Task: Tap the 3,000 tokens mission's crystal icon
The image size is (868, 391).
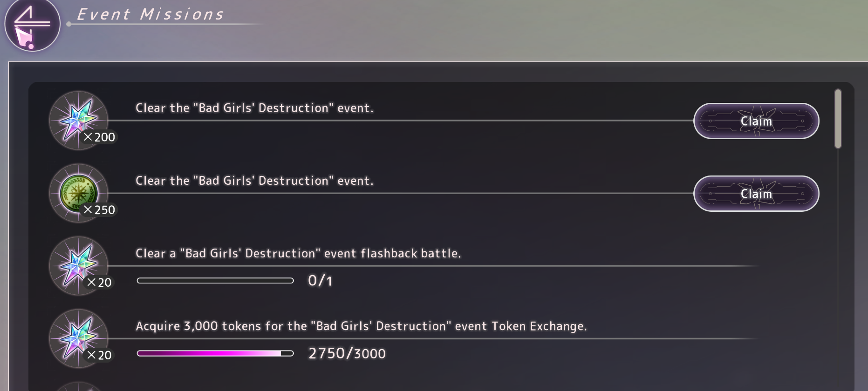Action: [78, 337]
